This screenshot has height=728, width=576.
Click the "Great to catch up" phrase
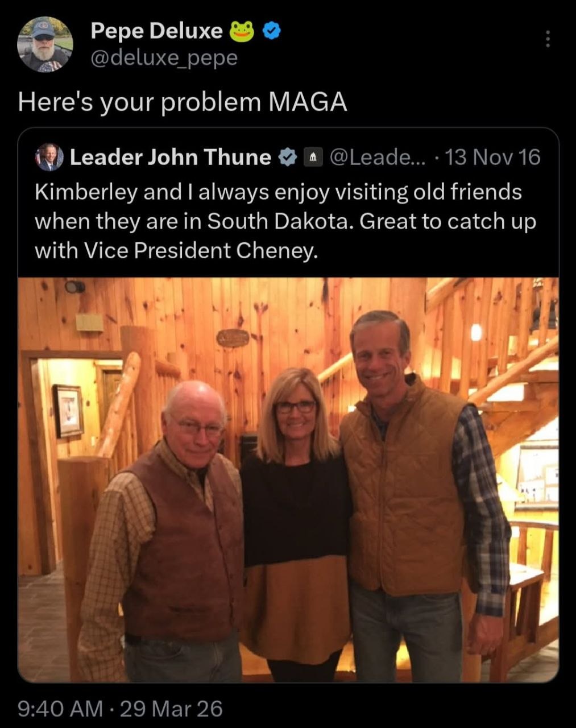[447, 221]
